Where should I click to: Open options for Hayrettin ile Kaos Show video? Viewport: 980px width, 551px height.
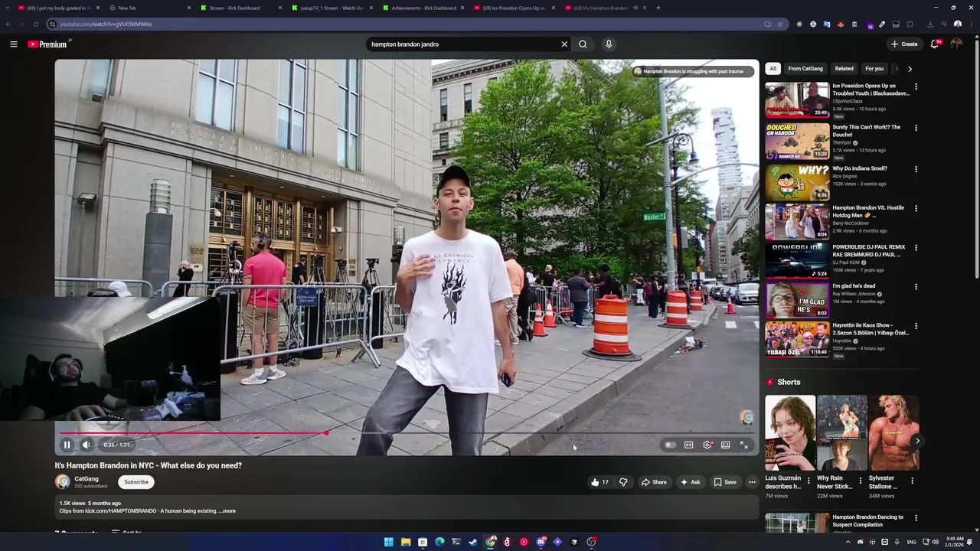pos(916,326)
